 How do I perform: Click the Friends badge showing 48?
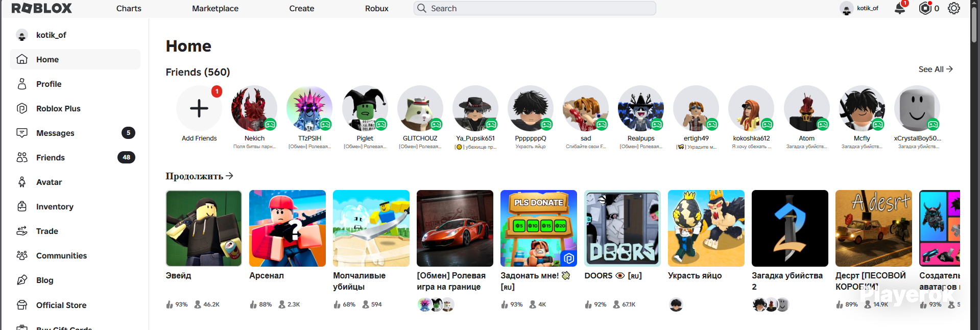(x=126, y=157)
